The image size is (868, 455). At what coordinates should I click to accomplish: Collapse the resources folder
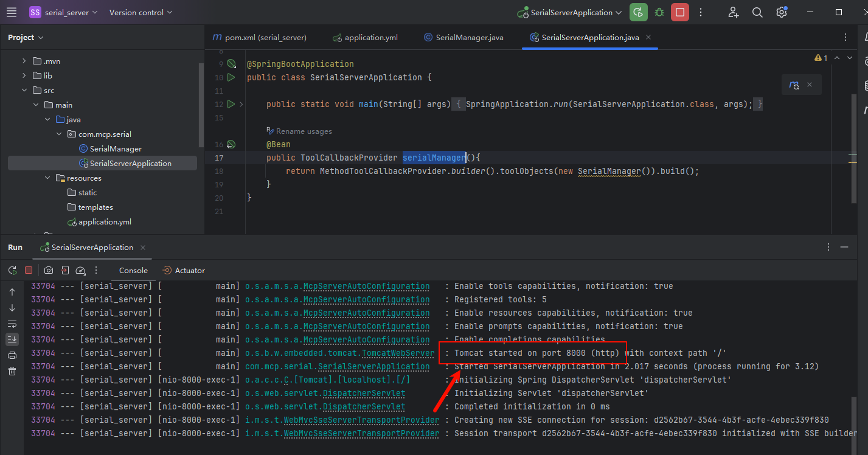47,178
